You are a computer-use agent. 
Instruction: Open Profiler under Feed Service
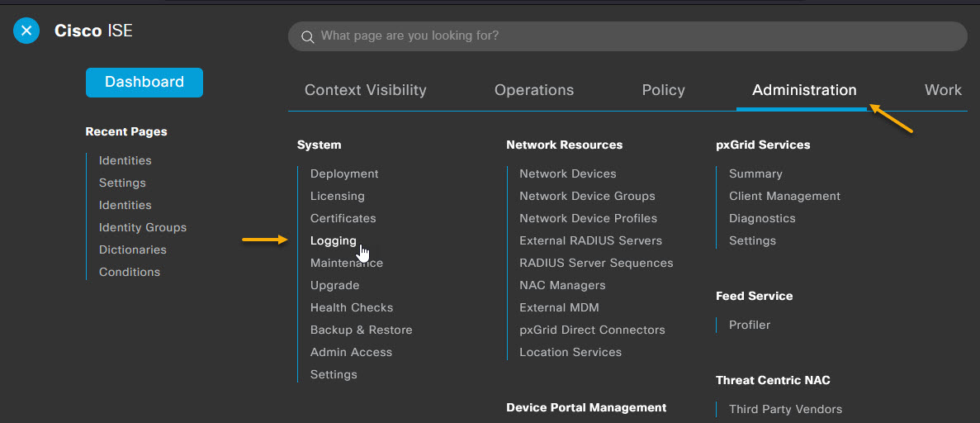click(750, 326)
